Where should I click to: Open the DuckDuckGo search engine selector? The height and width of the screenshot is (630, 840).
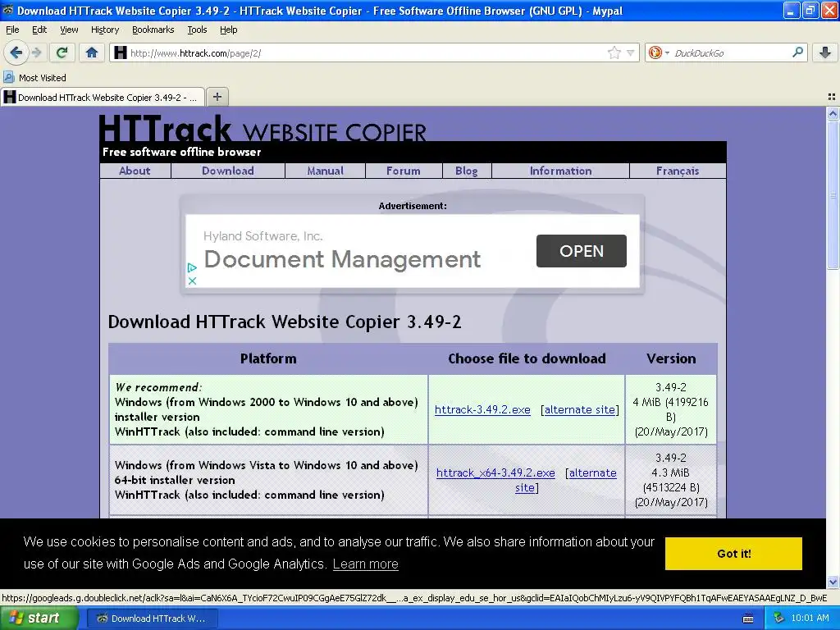pos(659,52)
